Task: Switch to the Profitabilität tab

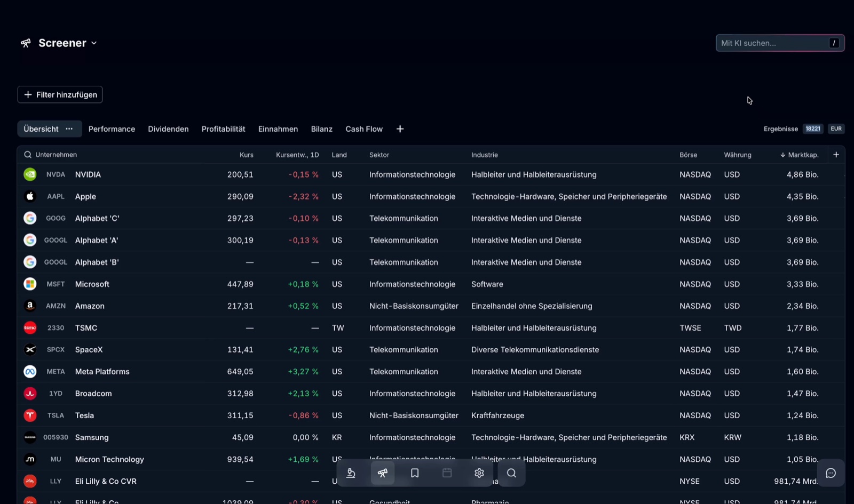Action: [x=224, y=129]
